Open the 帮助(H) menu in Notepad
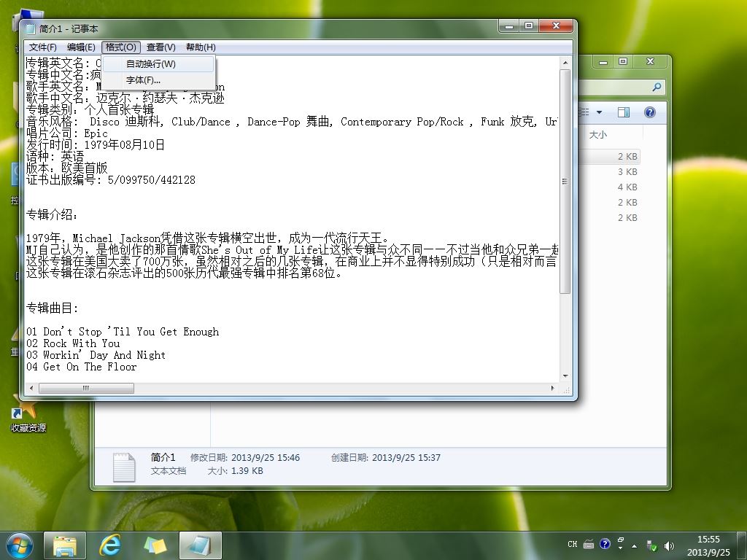 (x=201, y=47)
